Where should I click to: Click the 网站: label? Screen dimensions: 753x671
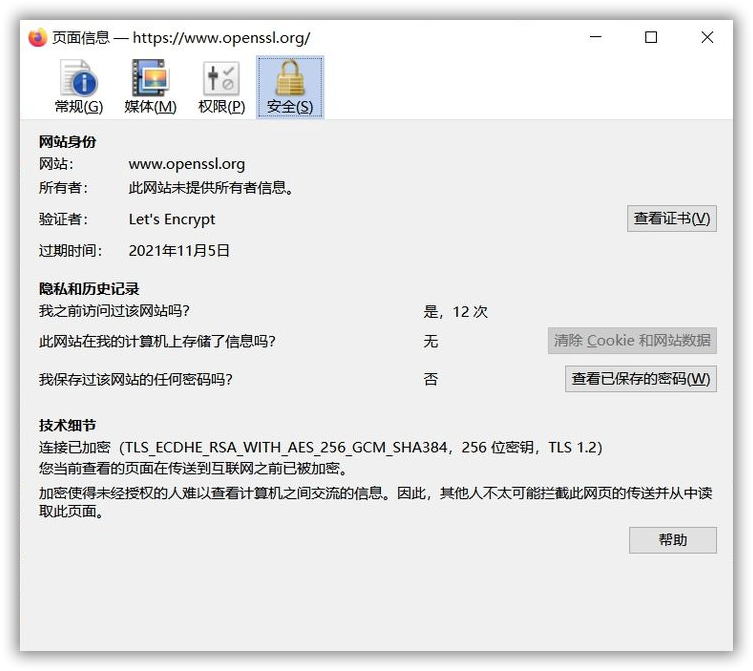coord(56,164)
